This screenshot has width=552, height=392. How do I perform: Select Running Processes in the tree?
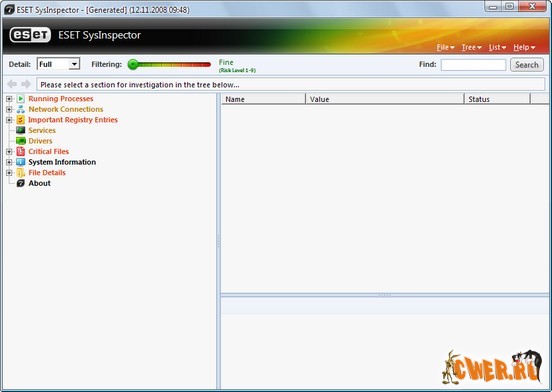tap(61, 99)
